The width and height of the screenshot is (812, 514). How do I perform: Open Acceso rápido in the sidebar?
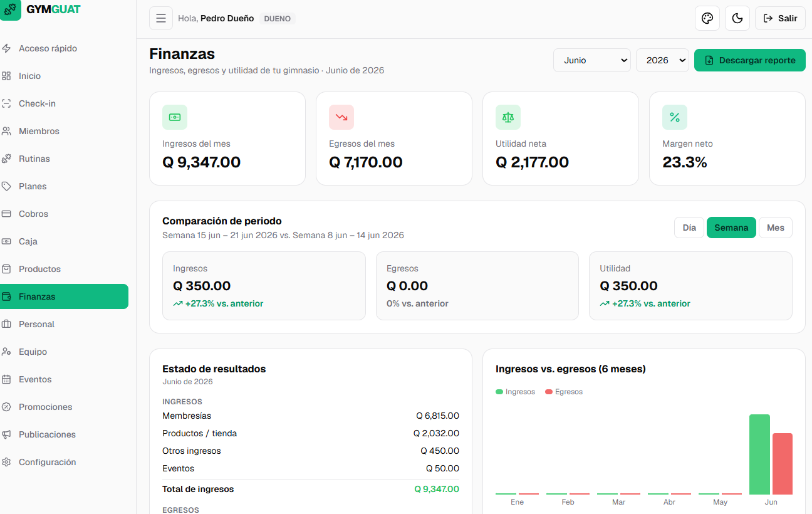[x=63, y=48]
